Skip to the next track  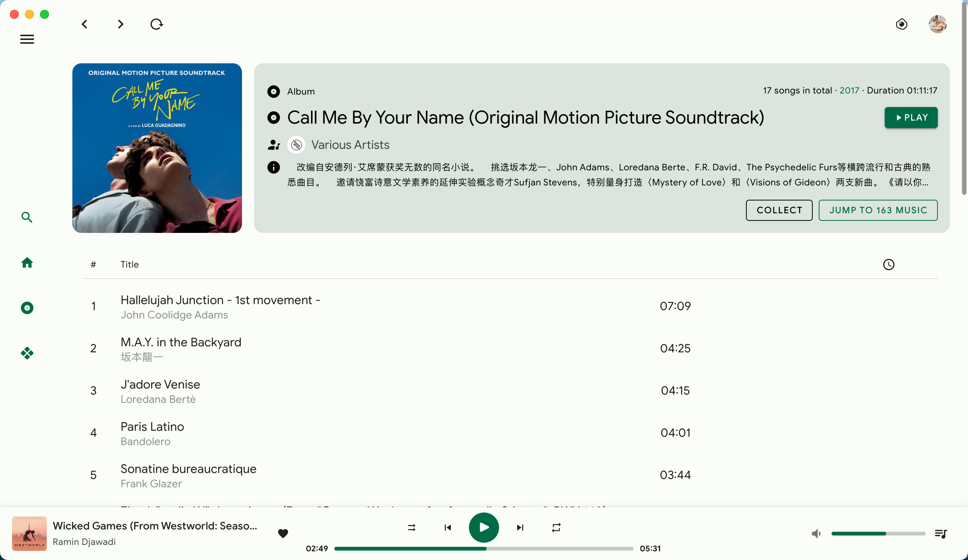(x=519, y=527)
